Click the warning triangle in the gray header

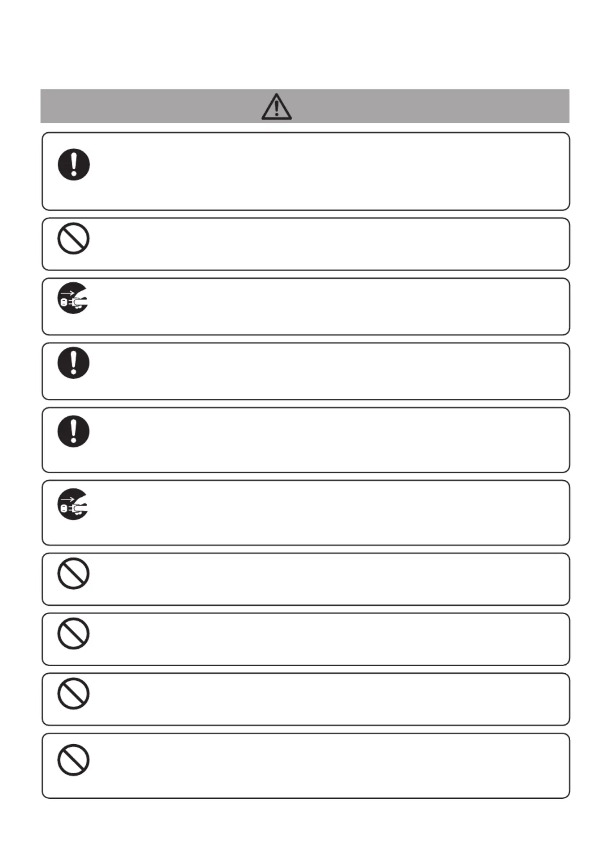click(277, 106)
